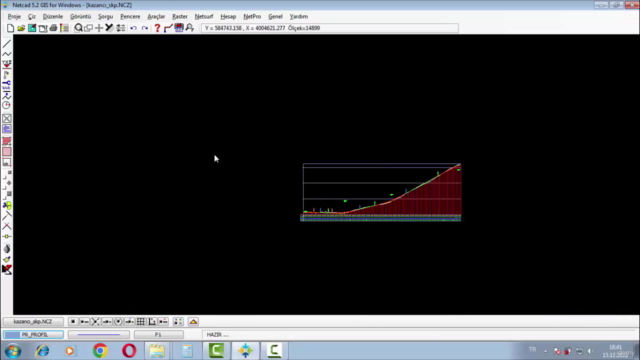Click the red question mark help icon
The image size is (640, 360).
tap(157, 28)
